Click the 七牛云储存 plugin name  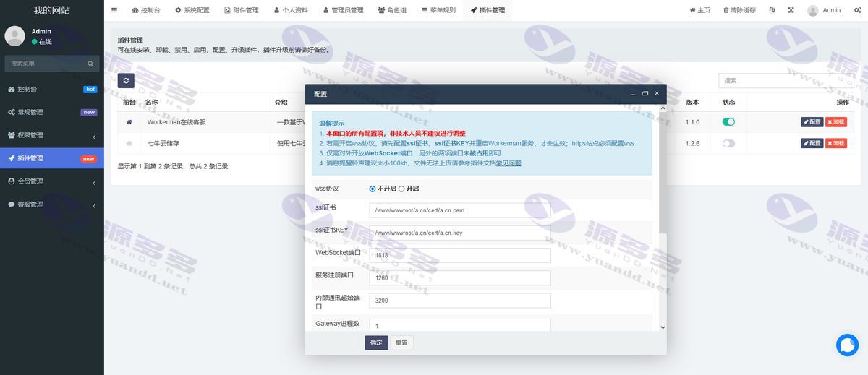(162, 143)
